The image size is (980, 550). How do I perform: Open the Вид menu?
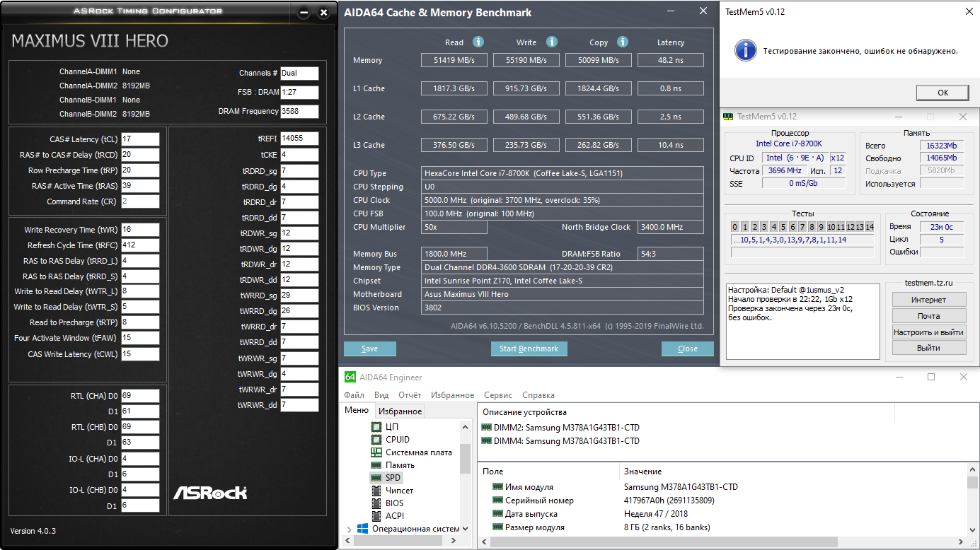(381, 395)
